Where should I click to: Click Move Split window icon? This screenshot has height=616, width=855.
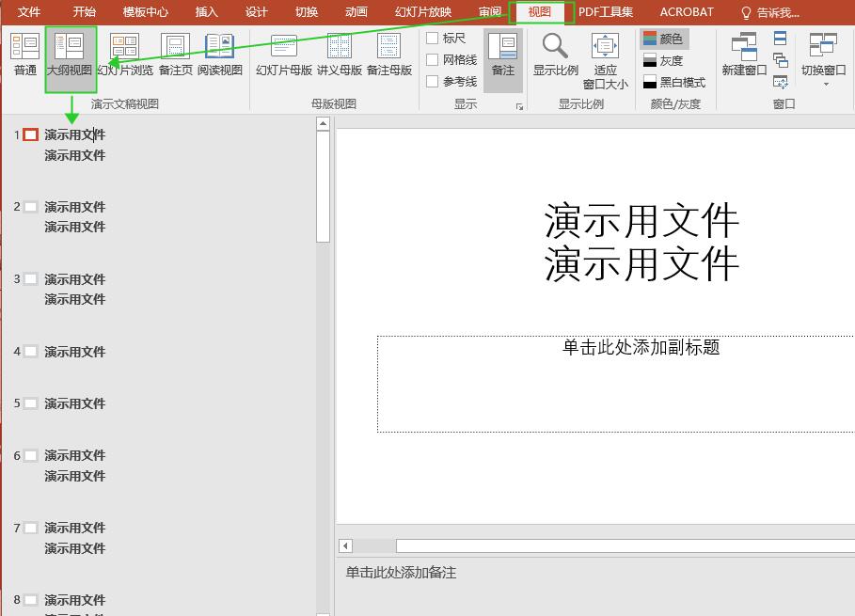781,82
